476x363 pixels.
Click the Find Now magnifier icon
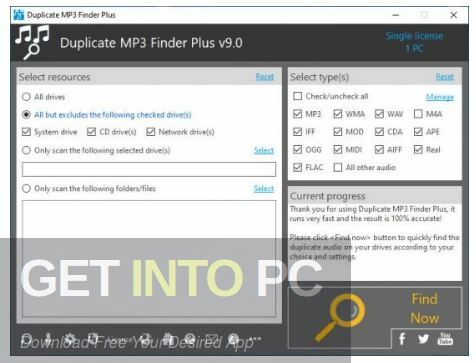[x=340, y=317]
